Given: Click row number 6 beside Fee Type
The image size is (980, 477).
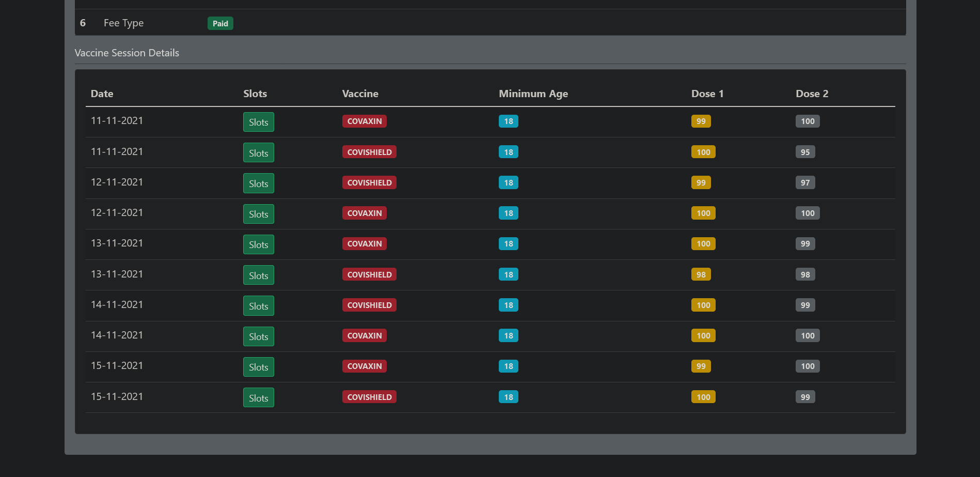Looking at the screenshot, I should (x=83, y=23).
